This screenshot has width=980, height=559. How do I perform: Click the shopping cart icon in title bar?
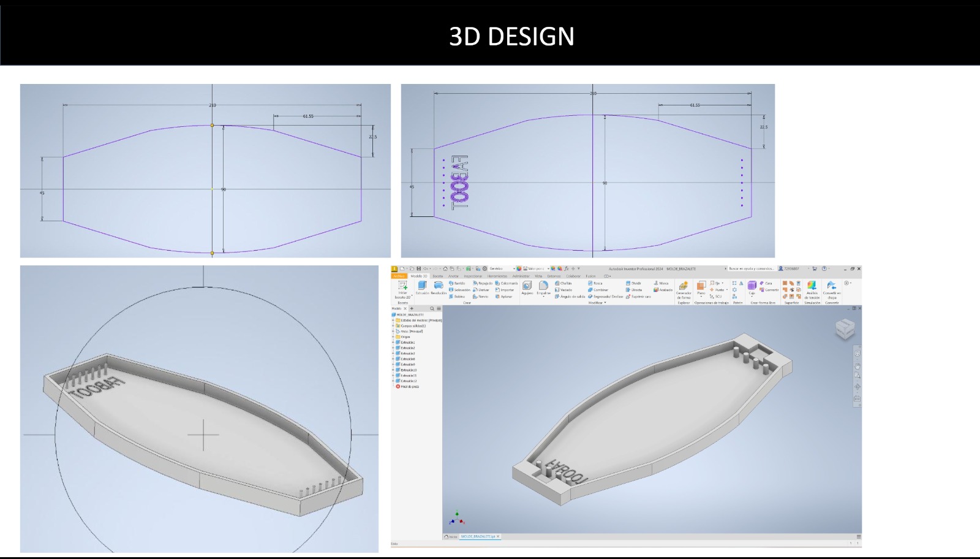(815, 268)
